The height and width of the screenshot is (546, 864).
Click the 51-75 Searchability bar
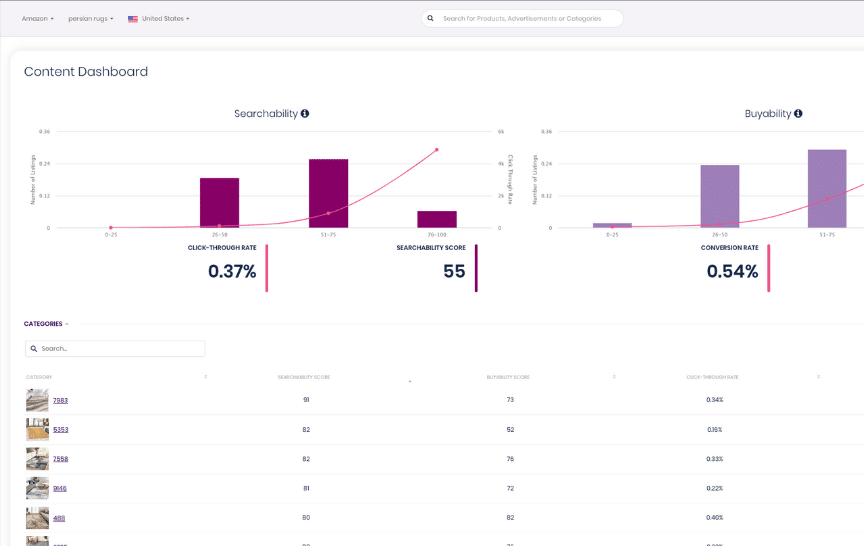point(328,193)
